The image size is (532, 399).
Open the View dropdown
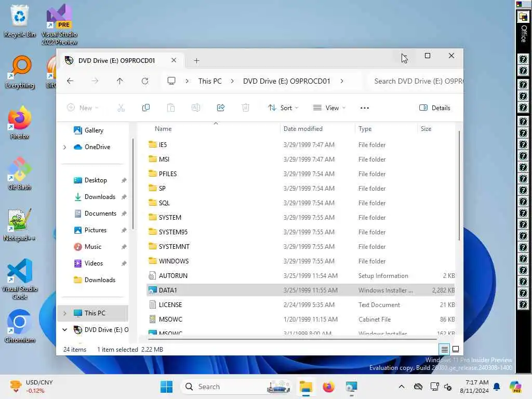pos(329,108)
